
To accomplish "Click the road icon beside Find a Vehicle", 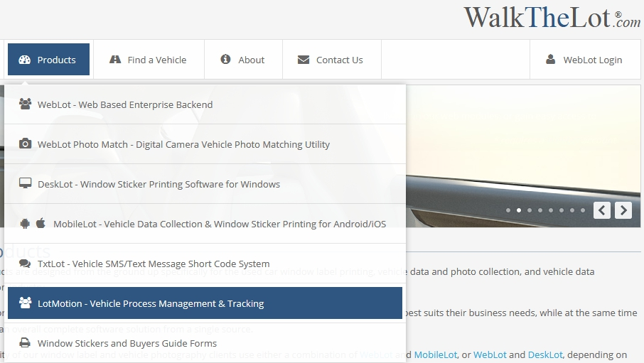I will pos(115,60).
